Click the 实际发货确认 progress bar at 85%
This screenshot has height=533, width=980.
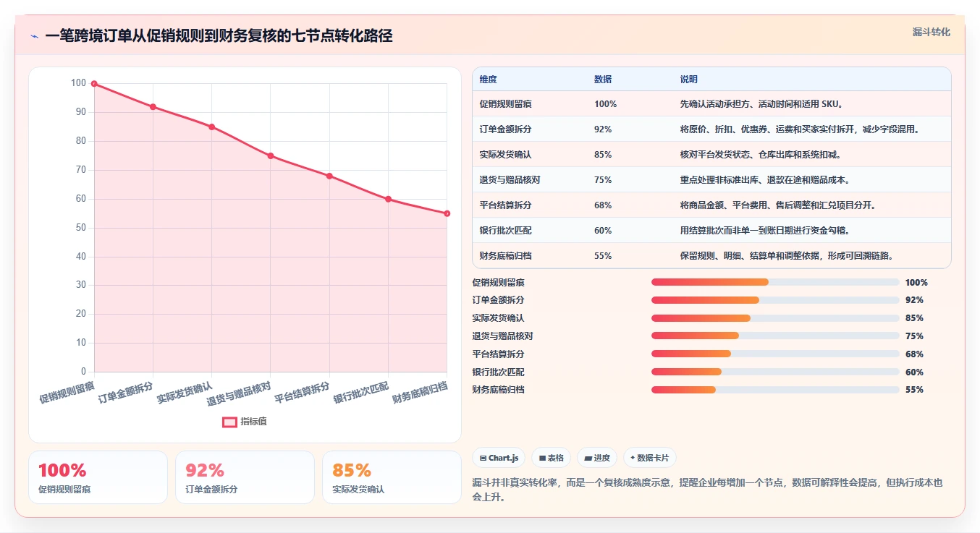(x=775, y=318)
